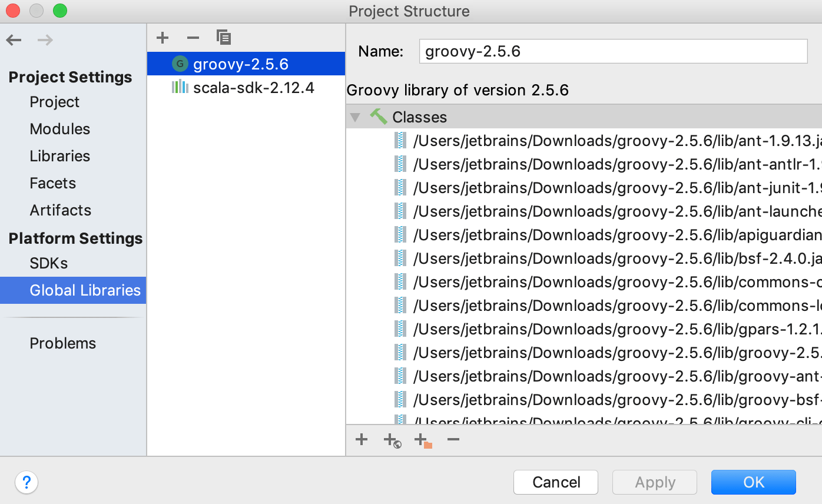Click the Scala SDK icon beside scala-sdk-2.12.4
Screen dimensions: 822x504
pos(180,87)
